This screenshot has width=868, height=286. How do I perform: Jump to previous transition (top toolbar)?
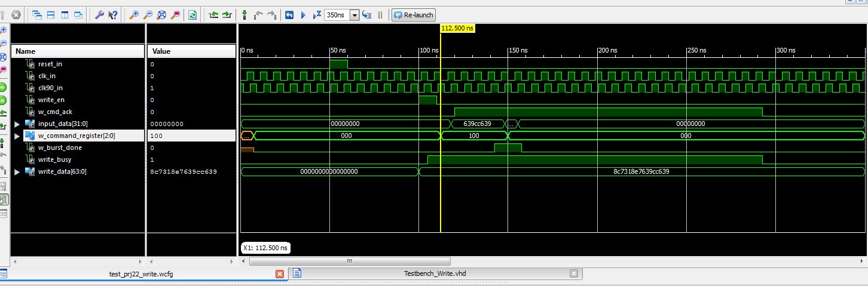pyautogui.click(x=213, y=14)
